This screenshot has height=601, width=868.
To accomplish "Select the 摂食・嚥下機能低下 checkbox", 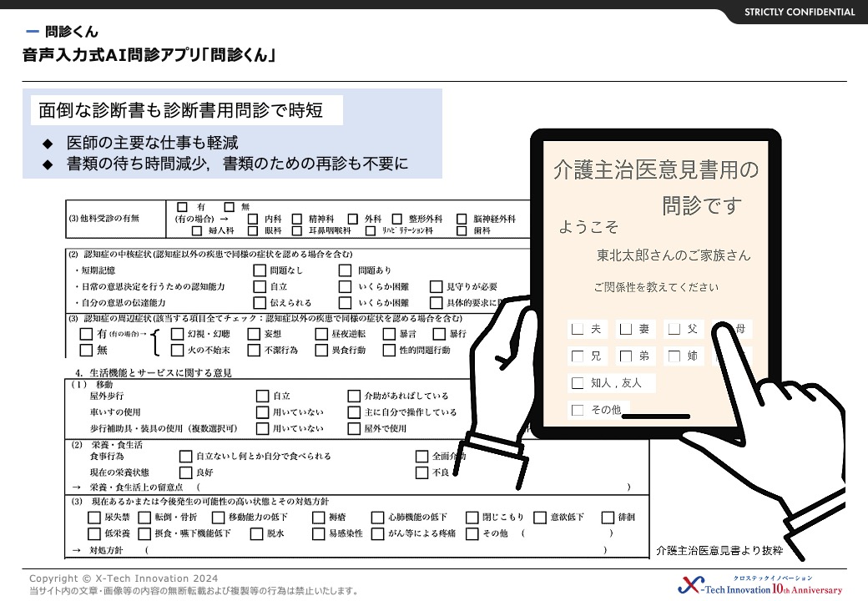I will [144, 533].
